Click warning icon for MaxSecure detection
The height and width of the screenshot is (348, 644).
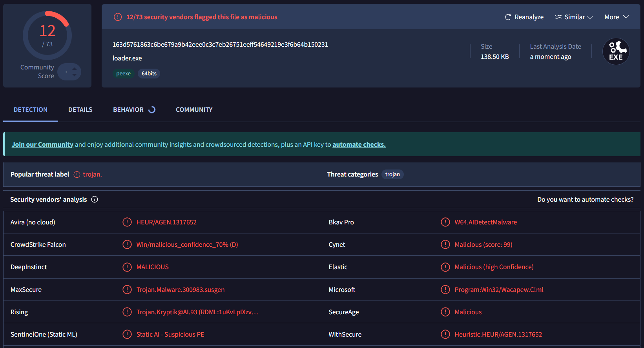(x=127, y=290)
